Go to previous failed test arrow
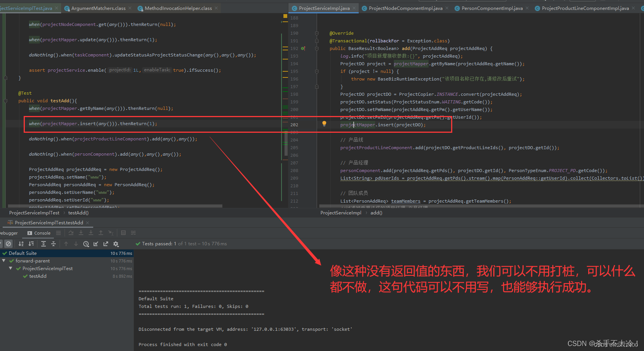The height and width of the screenshot is (351, 644). point(66,244)
